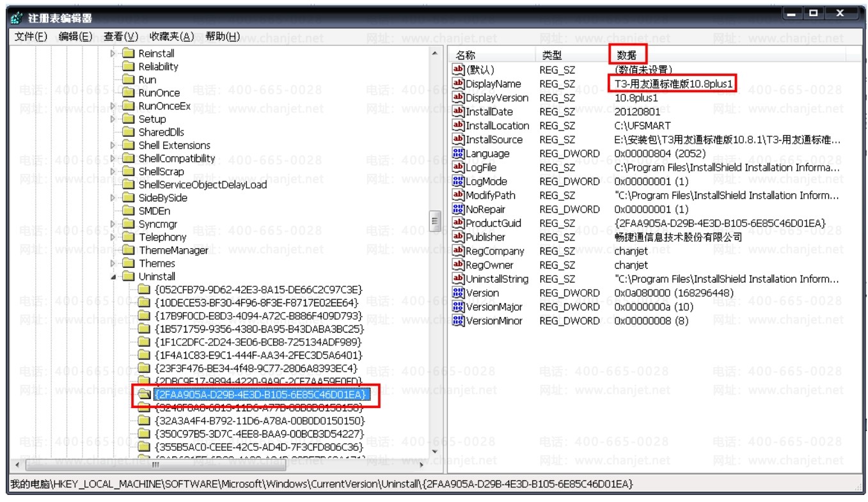Expand the RunOnceEx key
This screenshot has width=868, height=502.
tap(113, 106)
